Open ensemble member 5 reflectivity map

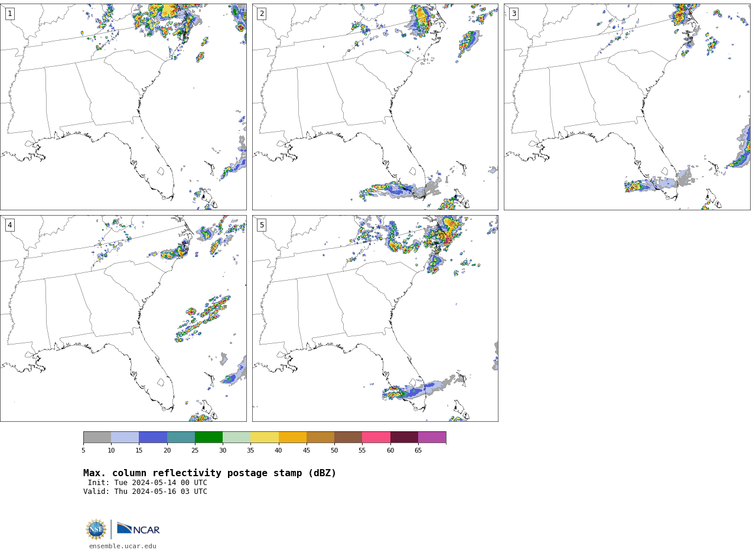click(x=375, y=318)
